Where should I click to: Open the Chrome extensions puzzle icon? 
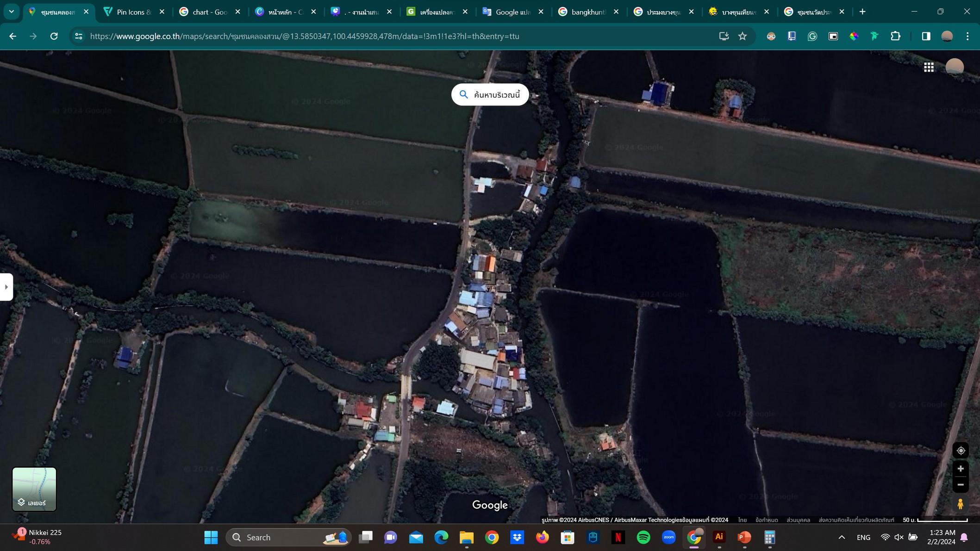pos(895,36)
